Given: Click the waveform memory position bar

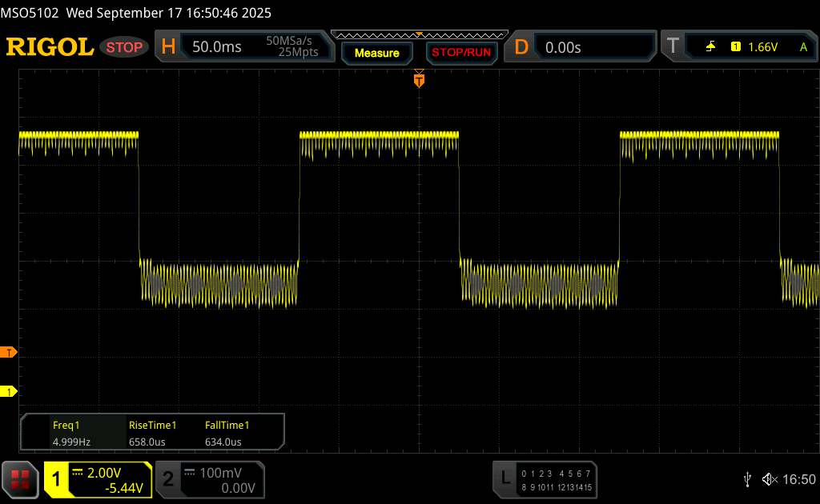Looking at the screenshot, I should [418, 34].
